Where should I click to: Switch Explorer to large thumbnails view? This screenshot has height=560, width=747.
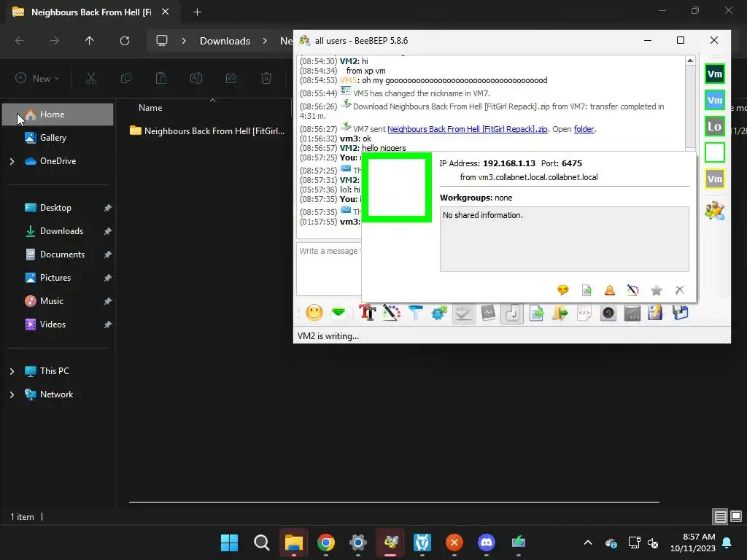pos(736,516)
